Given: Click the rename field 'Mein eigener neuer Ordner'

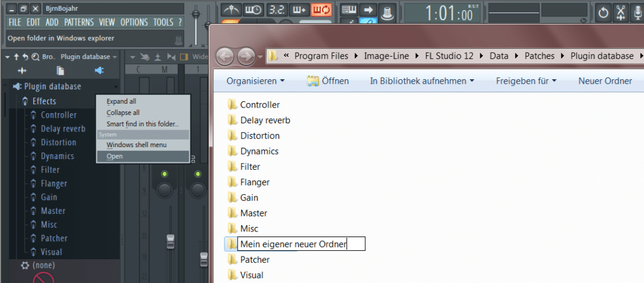Looking at the screenshot, I should (x=301, y=244).
